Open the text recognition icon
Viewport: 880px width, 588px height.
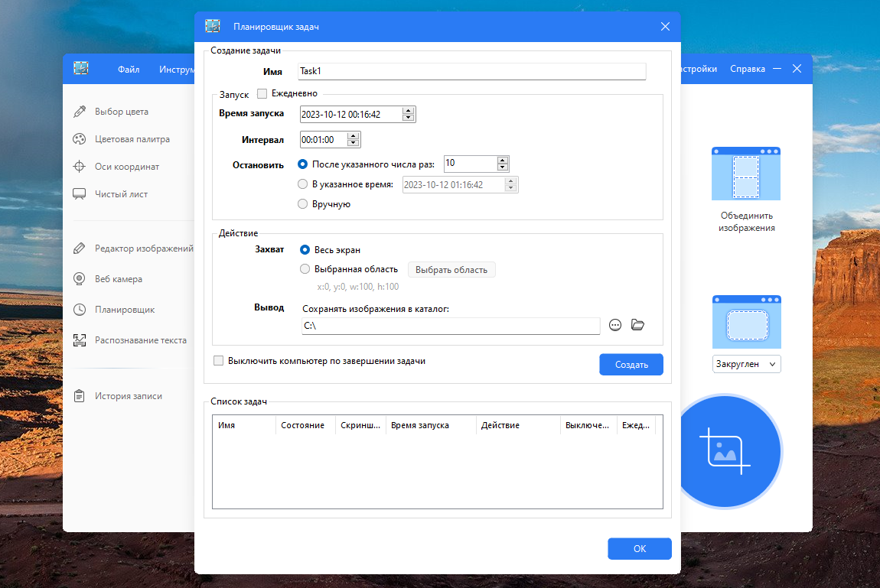pyautogui.click(x=80, y=340)
